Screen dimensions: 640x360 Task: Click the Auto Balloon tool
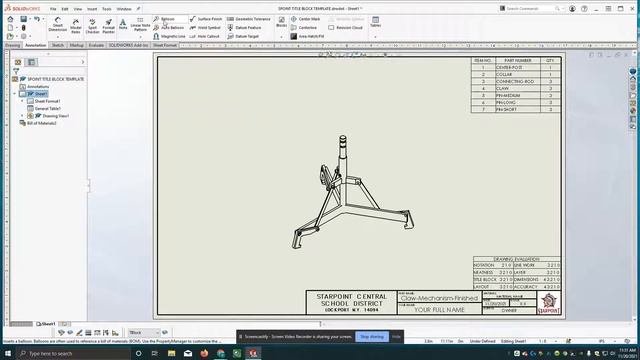[x=169, y=28]
